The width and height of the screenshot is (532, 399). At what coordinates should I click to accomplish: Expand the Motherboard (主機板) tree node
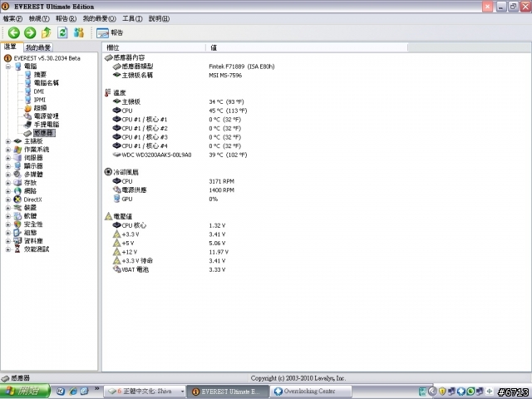pos(8,141)
